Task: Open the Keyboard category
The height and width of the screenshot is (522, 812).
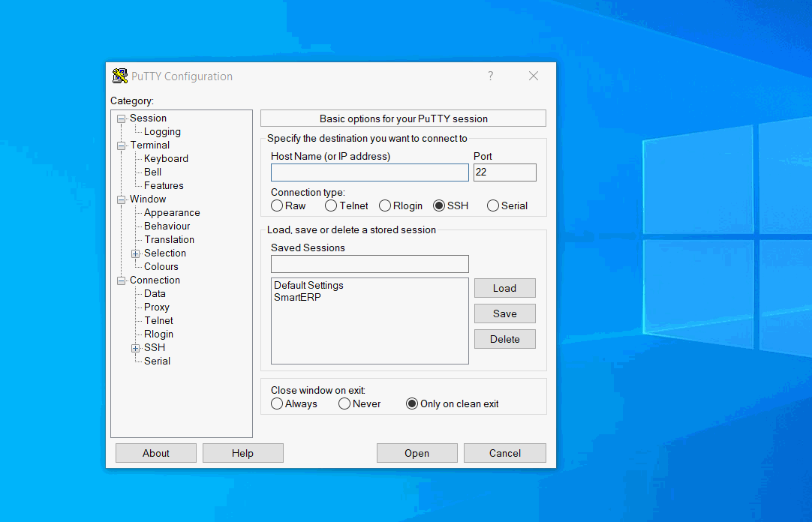Action: (166, 159)
